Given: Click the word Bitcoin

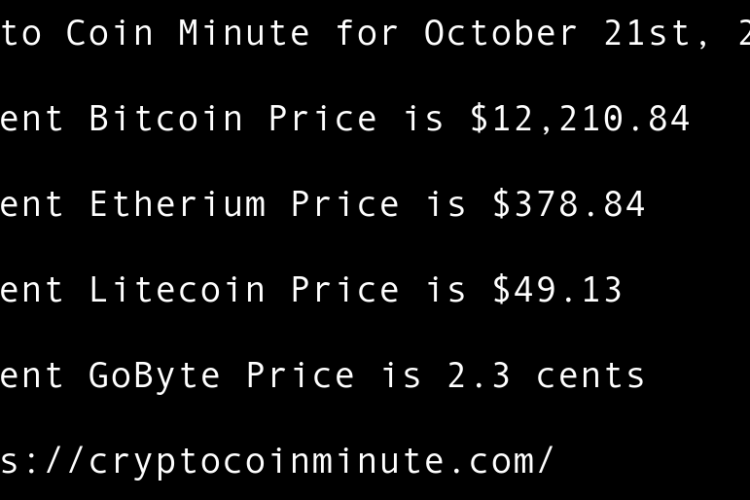Looking at the screenshot, I should click(x=166, y=119).
